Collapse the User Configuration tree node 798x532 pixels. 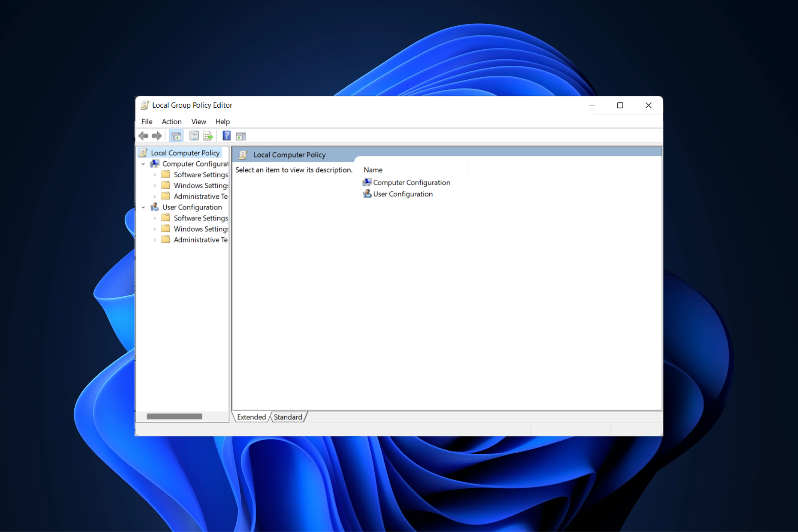(x=143, y=207)
